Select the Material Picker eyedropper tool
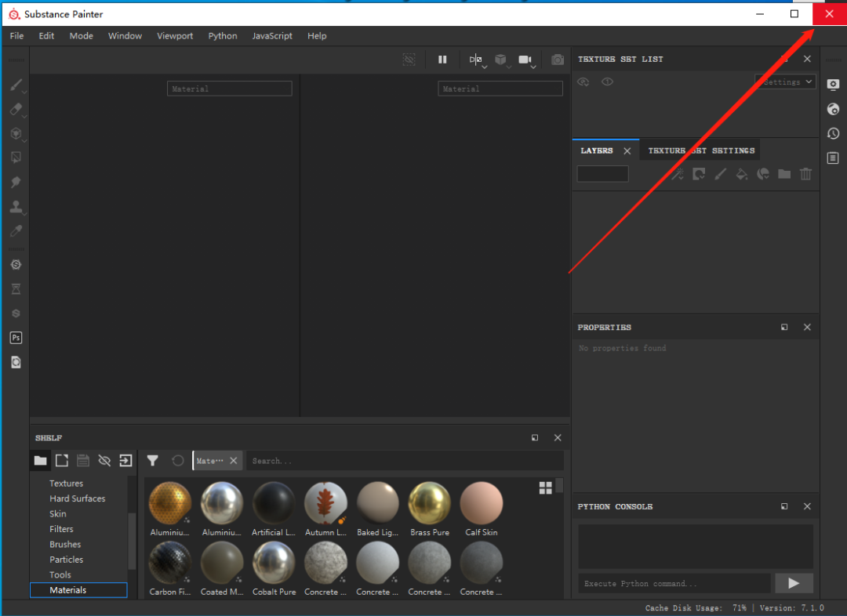The image size is (847, 616). click(16, 230)
